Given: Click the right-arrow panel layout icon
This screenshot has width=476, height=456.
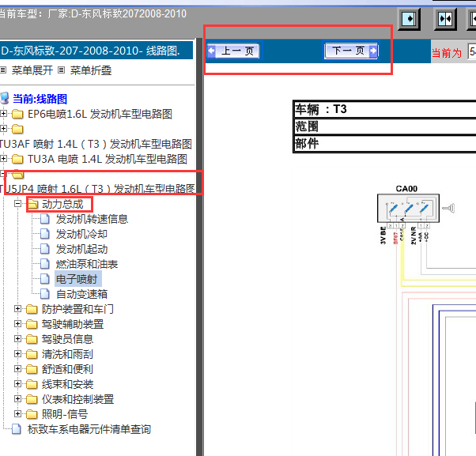Looking at the screenshot, I should (409, 19).
